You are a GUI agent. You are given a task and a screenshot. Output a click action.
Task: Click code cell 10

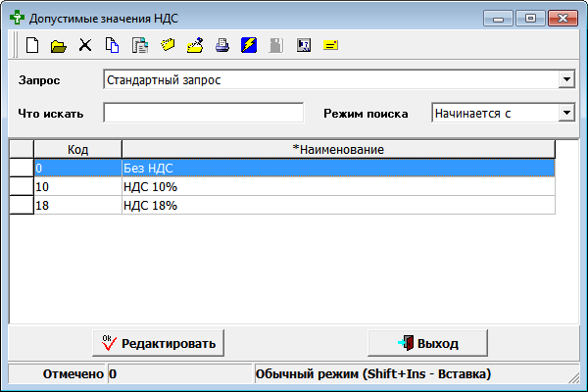coord(77,186)
